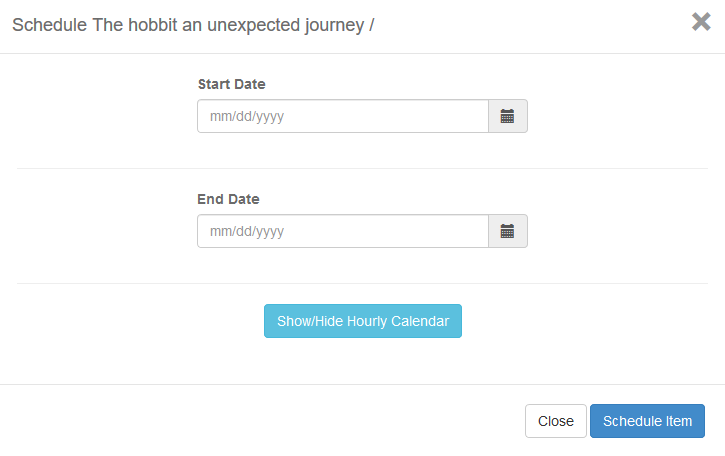Confirm scheduling with Schedule Item
Image resolution: width=725 pixels, height=456 pixels.
coord(647,421)
